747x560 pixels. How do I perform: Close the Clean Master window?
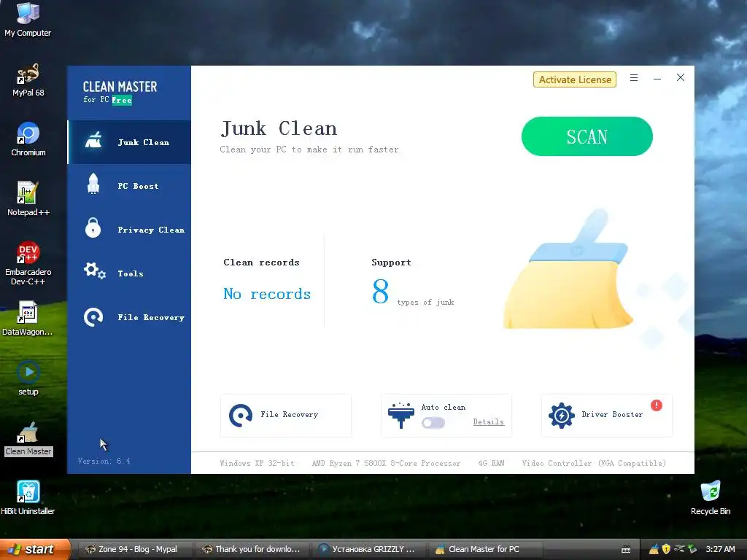[x=681, y=77]
